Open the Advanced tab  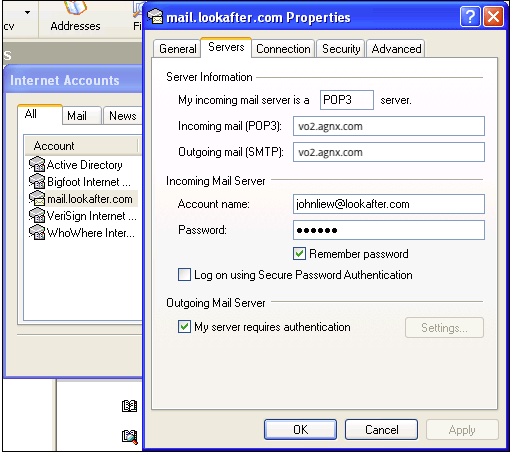click(x=396, y=49)
